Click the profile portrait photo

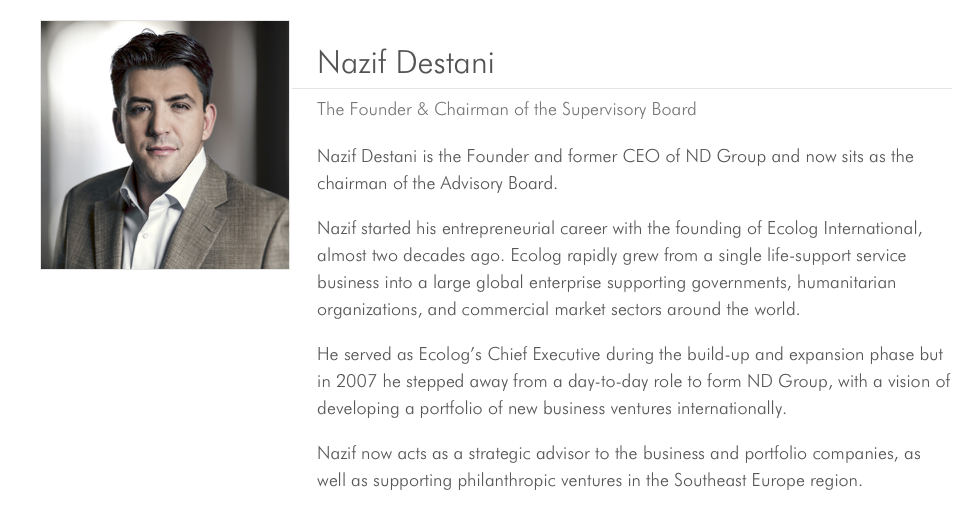tap(165, 145)
